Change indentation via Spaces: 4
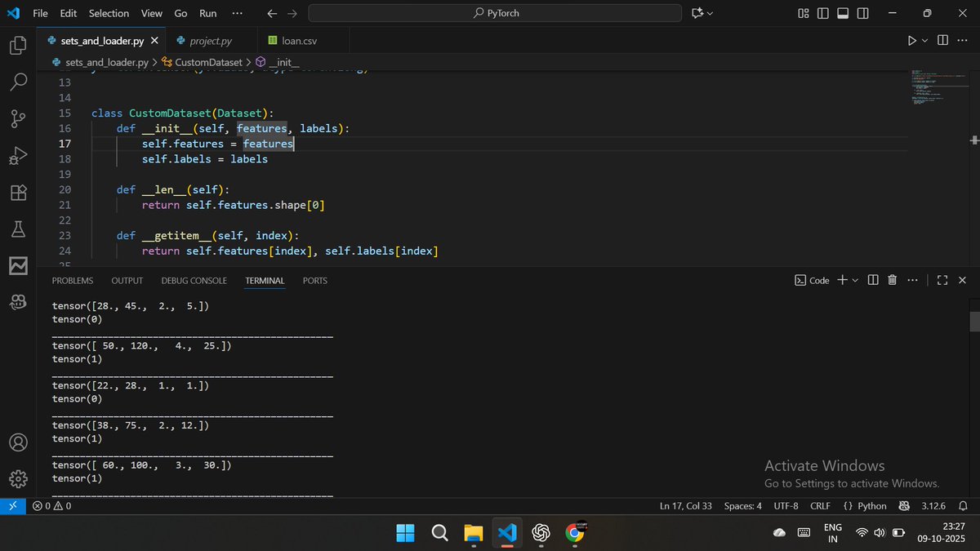 (x=743, y=506)
